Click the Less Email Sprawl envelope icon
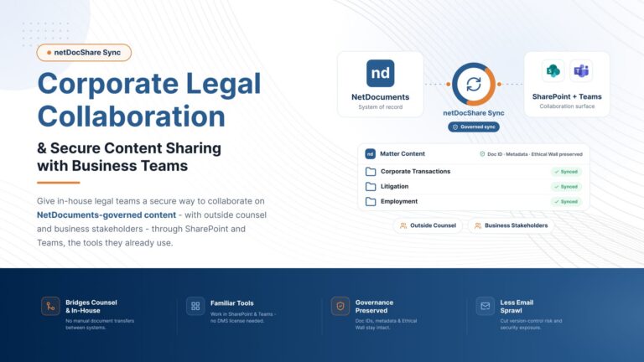This screenshot has height=362, width=644. pos(485,306)
